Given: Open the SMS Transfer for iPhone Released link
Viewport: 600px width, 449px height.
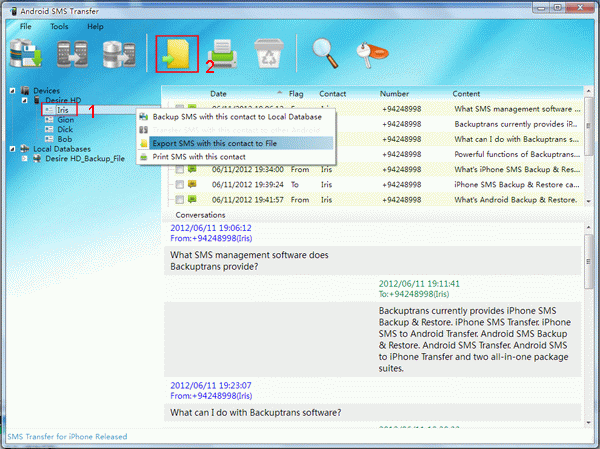Looking at the screenshot, I should [67, 437].
